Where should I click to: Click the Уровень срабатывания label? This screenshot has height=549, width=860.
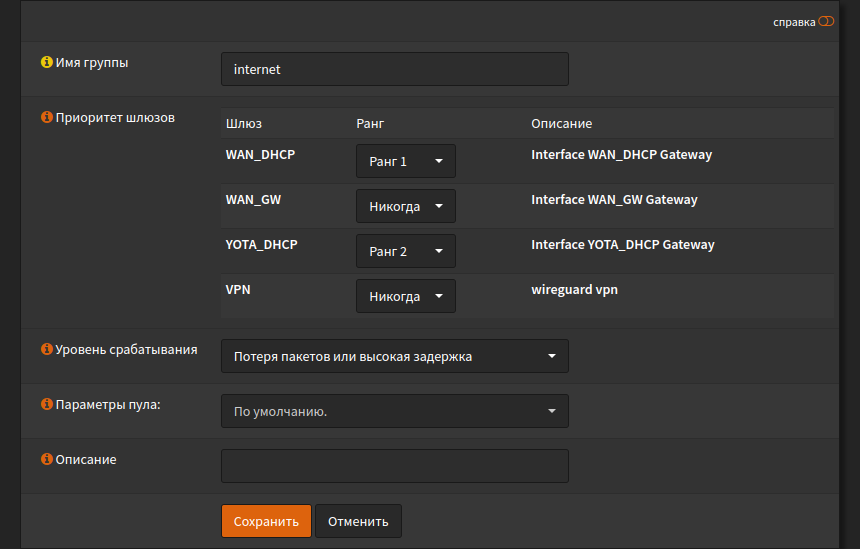tap(126, 349)
